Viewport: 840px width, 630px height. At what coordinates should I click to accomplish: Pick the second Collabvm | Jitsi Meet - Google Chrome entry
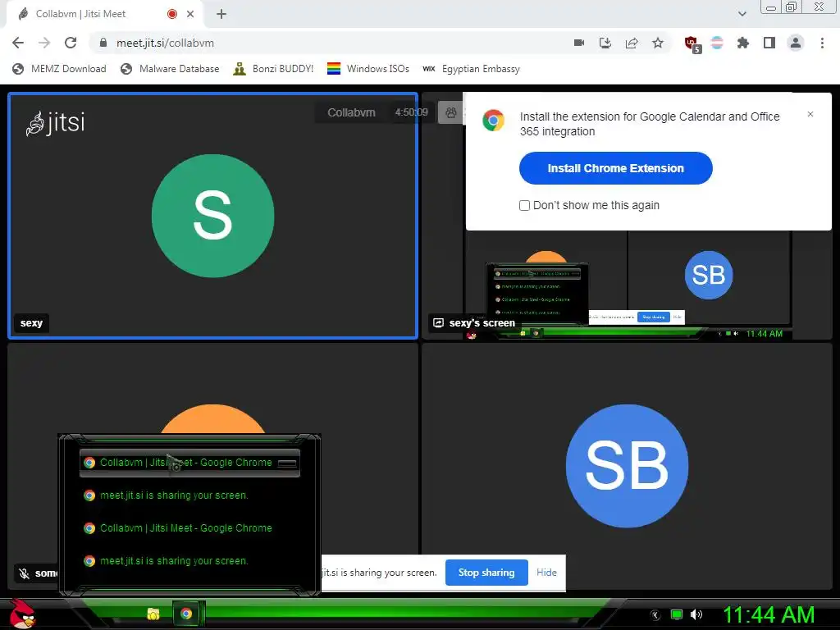pos(189,528)
